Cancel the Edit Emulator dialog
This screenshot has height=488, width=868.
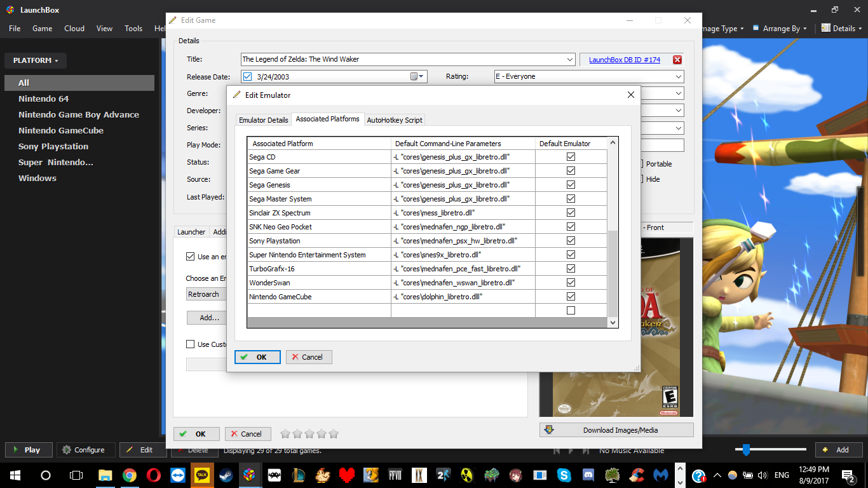pyautogui.click(x=309, y=357)
